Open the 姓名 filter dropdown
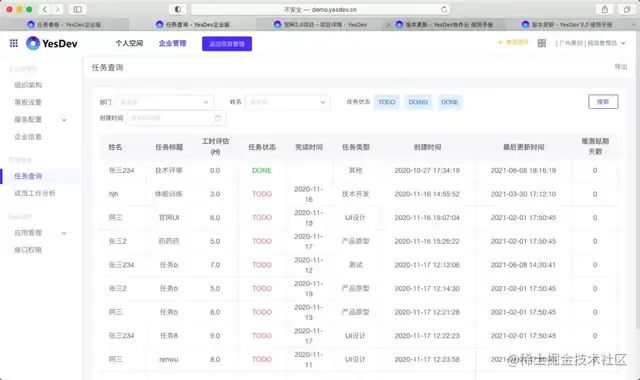This screenshot has height=380, width=640. click(287, 102)
